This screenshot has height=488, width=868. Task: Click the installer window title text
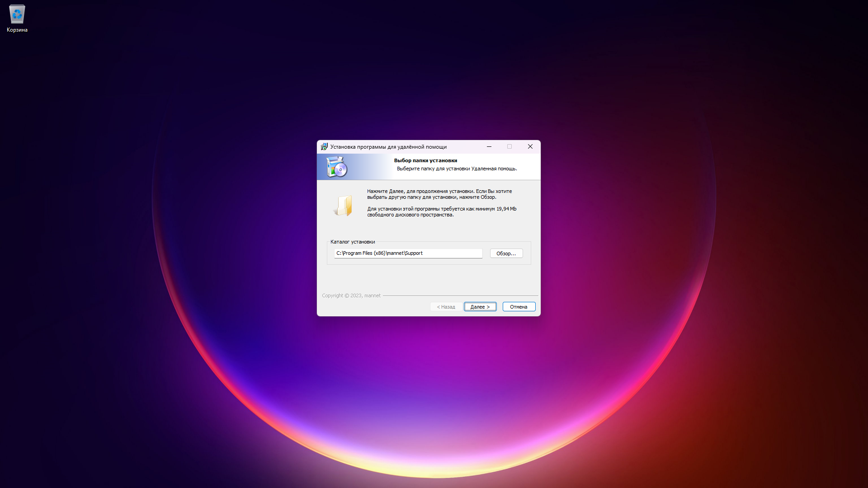point(388,147)
